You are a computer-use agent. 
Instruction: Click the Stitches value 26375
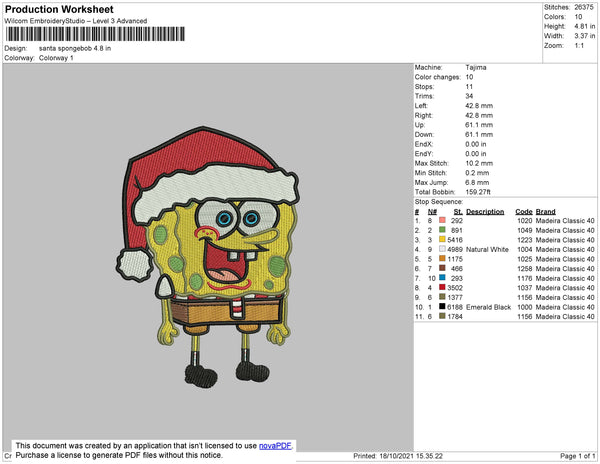coord(584,7)
